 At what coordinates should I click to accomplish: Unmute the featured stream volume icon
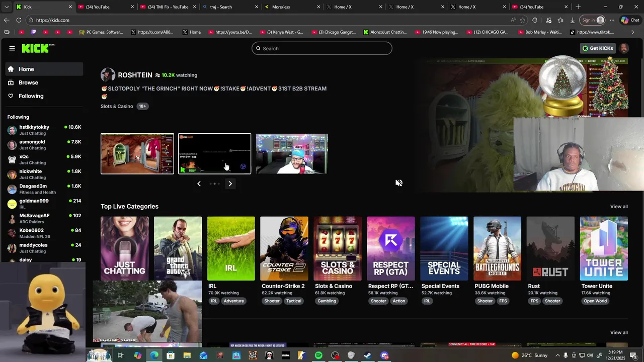pyautogui.click(x=399, y=183)
